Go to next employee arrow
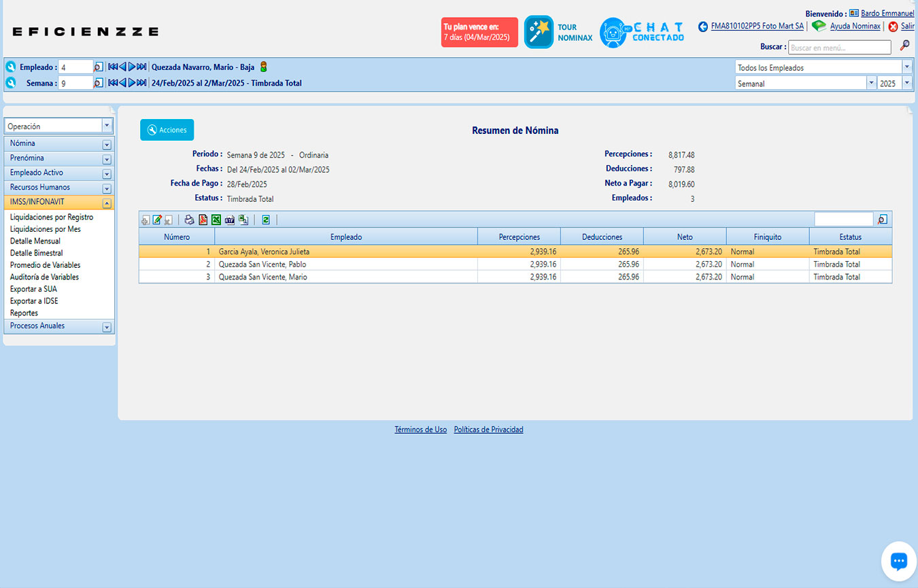Image resolution: width=918 pixels, height=588 pixels. tap(132, 67)
